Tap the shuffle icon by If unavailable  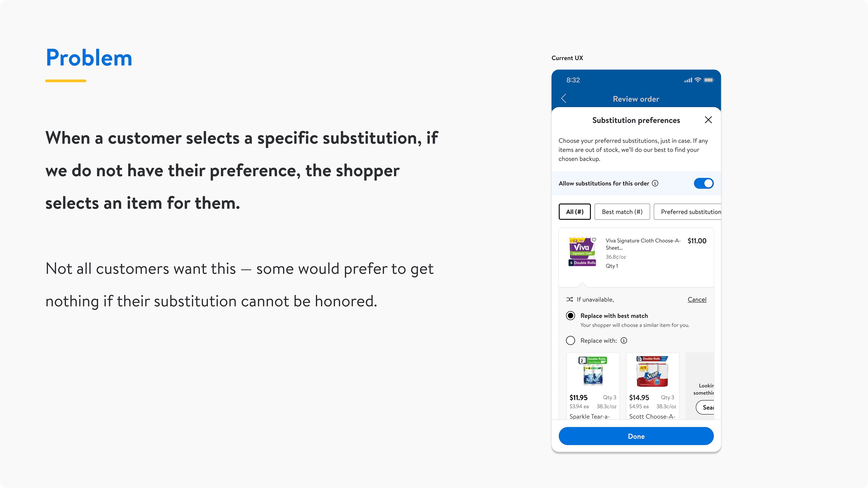coord(569,299)
